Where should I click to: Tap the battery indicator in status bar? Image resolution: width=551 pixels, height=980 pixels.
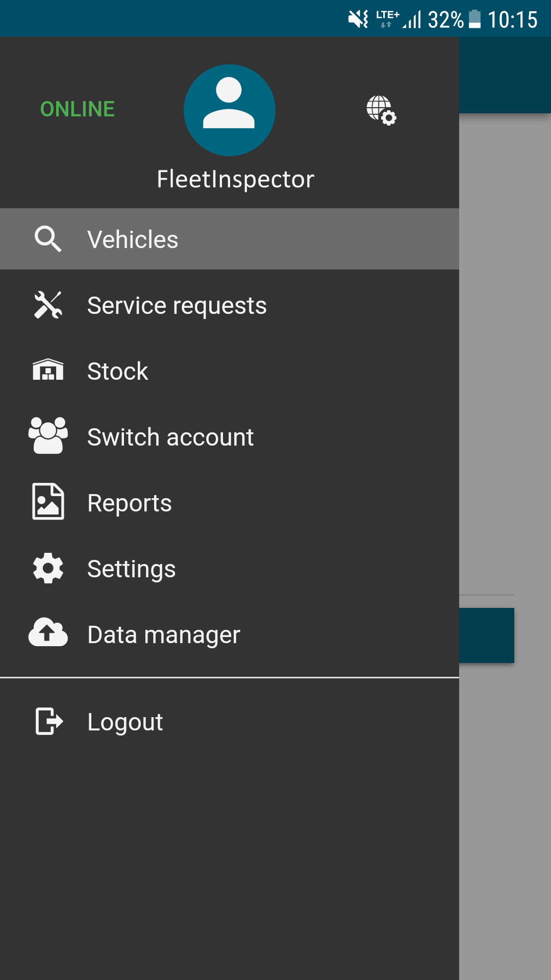click(x=474, y=19)
